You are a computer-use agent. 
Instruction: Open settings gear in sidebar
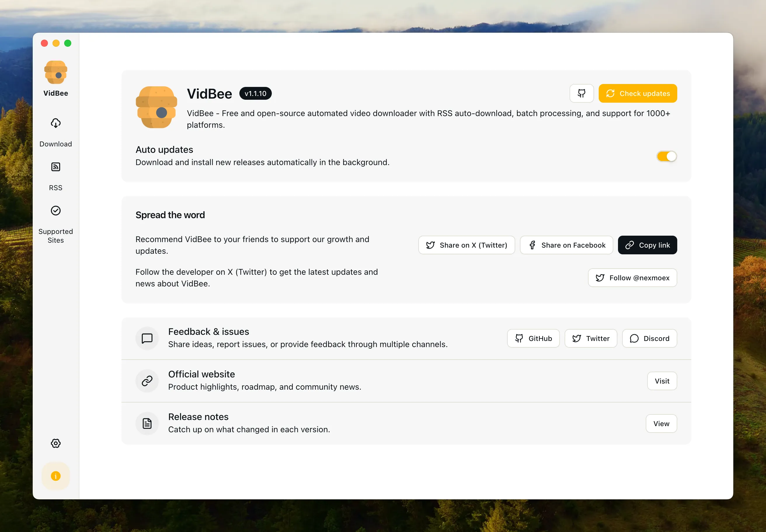[x=56, y=443]
